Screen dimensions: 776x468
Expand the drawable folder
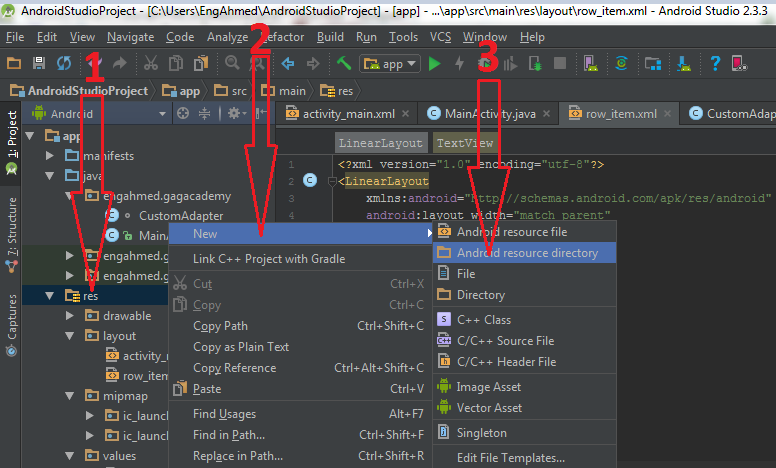coord(70,316)
